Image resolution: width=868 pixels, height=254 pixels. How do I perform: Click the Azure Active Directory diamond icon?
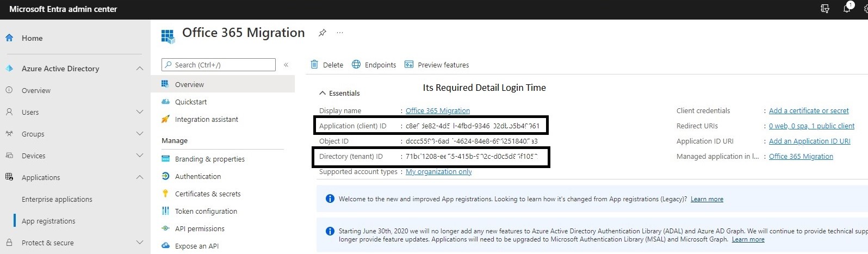tap(9, 69)
